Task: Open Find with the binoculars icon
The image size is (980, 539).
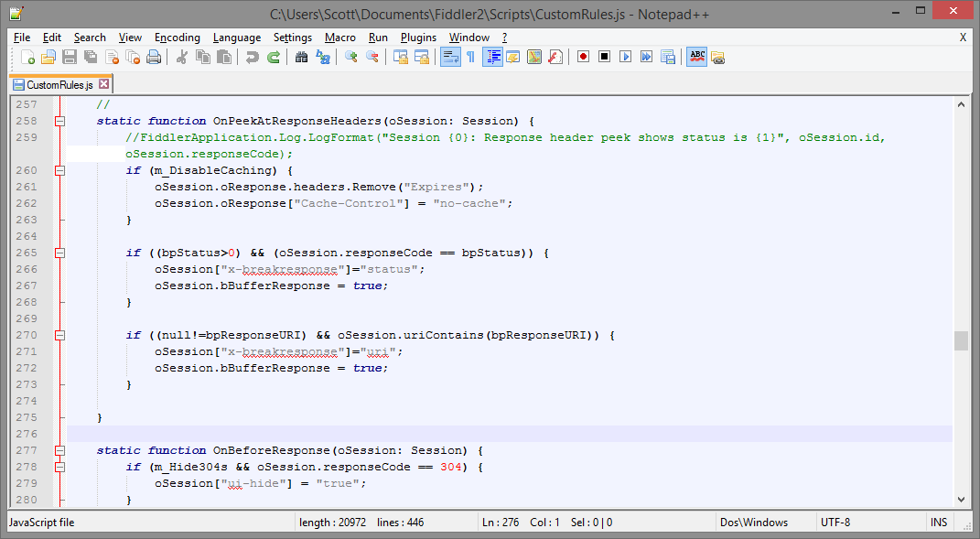Action: click(x=301, y=58)
